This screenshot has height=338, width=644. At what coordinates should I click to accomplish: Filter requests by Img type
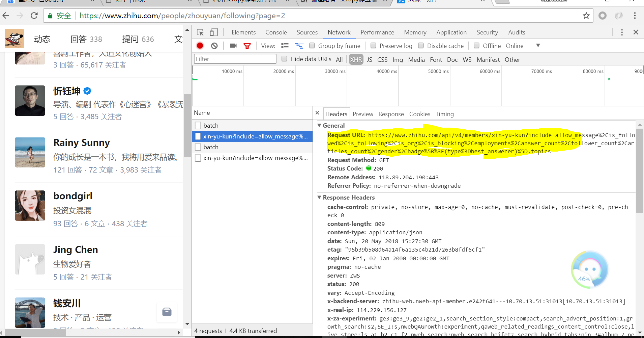coord(398,60)
